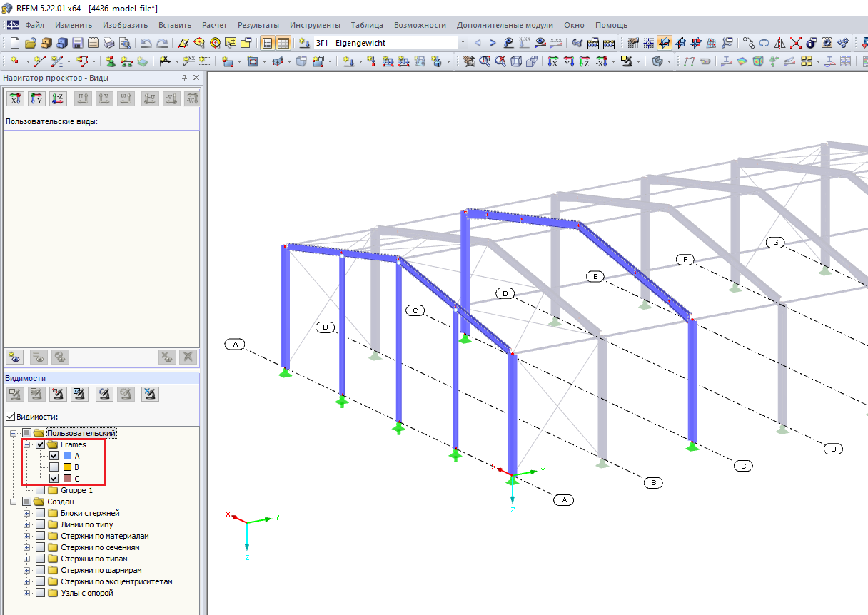Uncheck visibility A checkbox

coord(54,456)
